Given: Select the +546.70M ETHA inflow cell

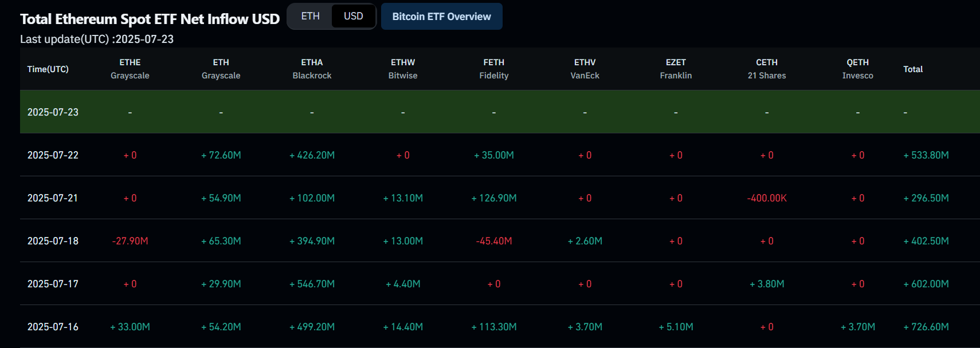Looking at the screenshot, I should click(x=312, y=284).
